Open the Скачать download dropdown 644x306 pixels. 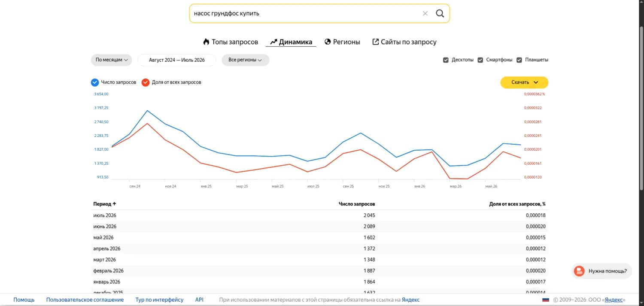point(524,82)
